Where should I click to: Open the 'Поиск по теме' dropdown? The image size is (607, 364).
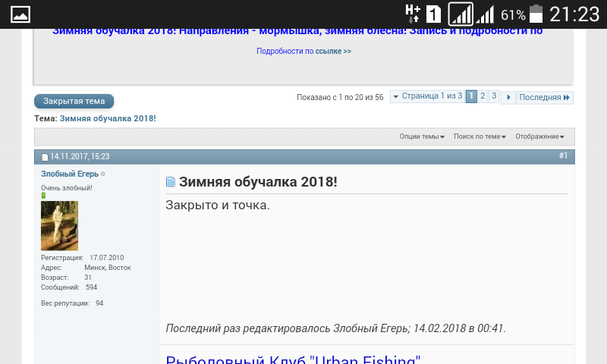(480, 136)
